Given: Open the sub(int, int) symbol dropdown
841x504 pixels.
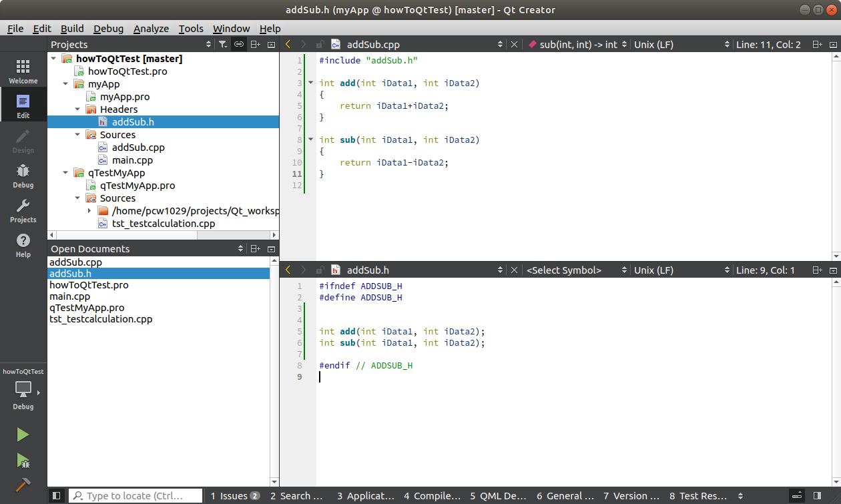Looking at the screenshot, I should click(x=578, y=45).
